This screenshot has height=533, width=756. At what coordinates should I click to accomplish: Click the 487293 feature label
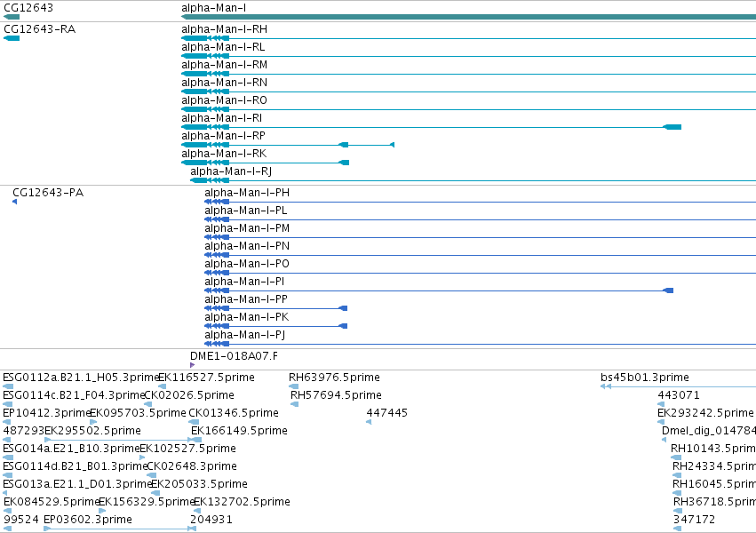click(23, 431)
